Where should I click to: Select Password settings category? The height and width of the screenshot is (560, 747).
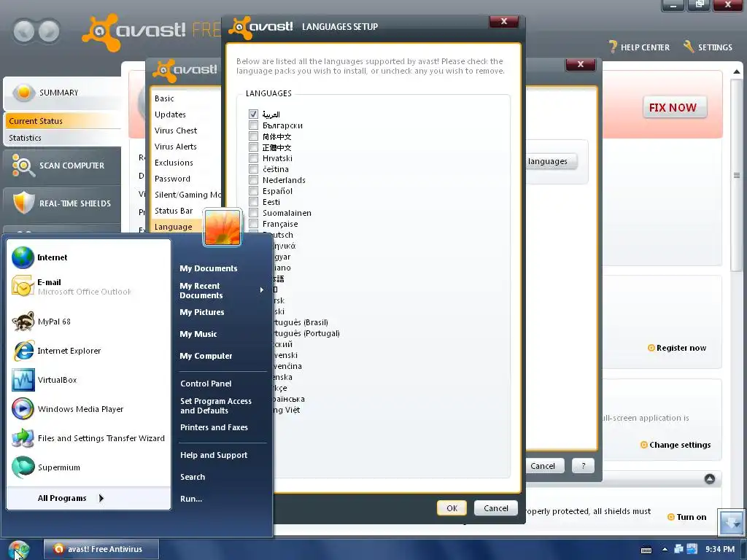(172, 179)
